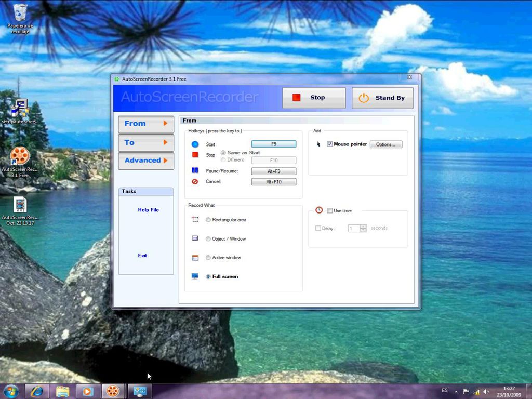Image resolution: width=532 pixels, height=399 pixels.
Task: Click the network signal tray icon
Action: coord(476,392)
